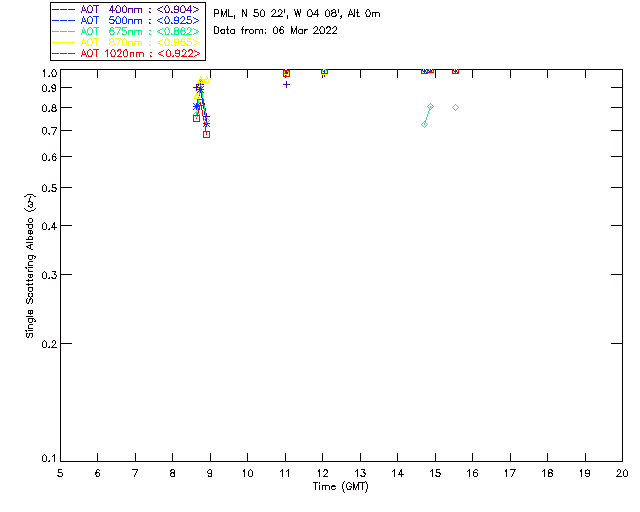Screen dimensions: 640x512
Task: Click the red square marker near 0.75 at time 8.6
Action: click(x=196, y=118)
